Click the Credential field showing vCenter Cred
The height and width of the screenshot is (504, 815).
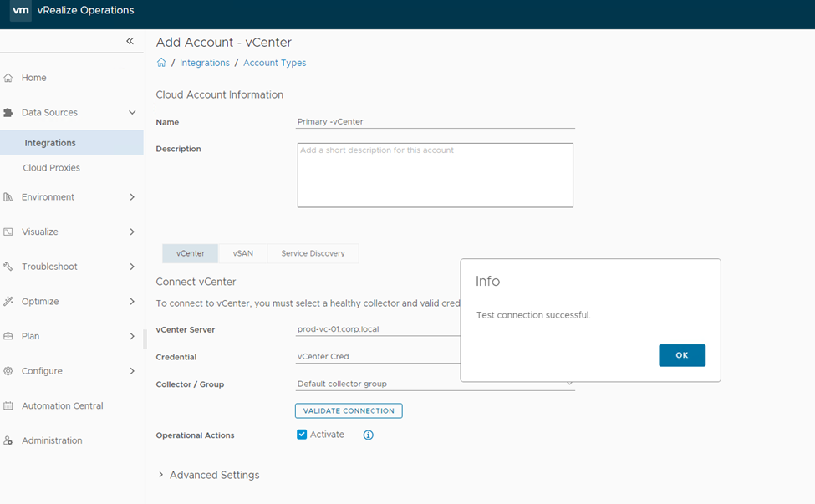coord(378,357)
